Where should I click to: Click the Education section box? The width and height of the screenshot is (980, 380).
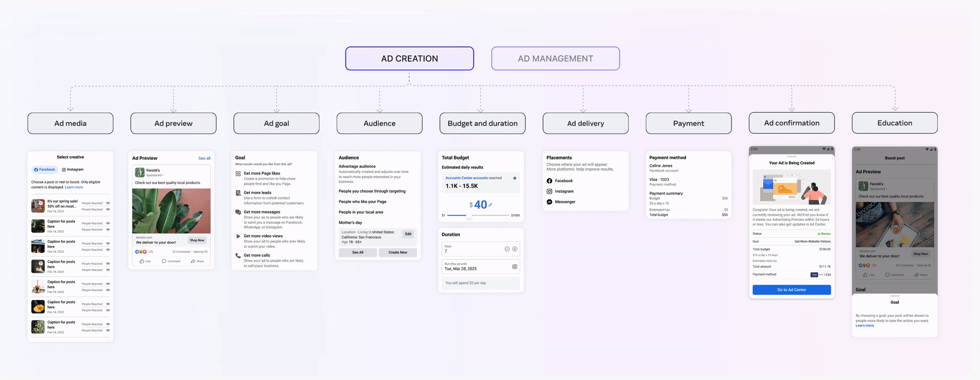click(x=895, y=123)
